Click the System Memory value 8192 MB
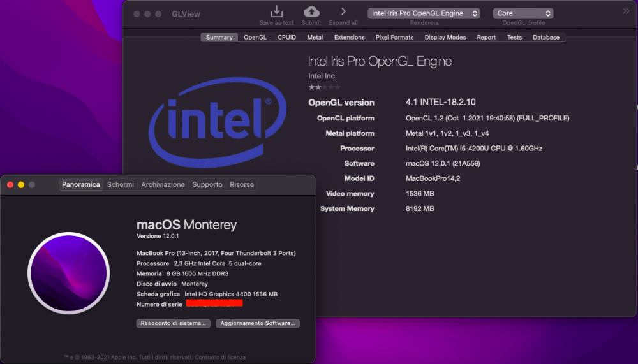638x364 pixels. pyautogui.click(x=420, y=208)
